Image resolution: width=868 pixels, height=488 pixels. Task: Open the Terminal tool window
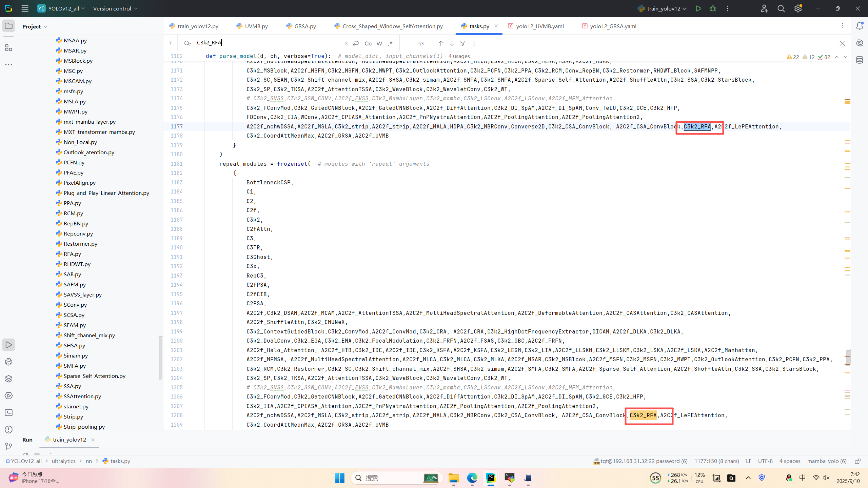pos(8,412)
